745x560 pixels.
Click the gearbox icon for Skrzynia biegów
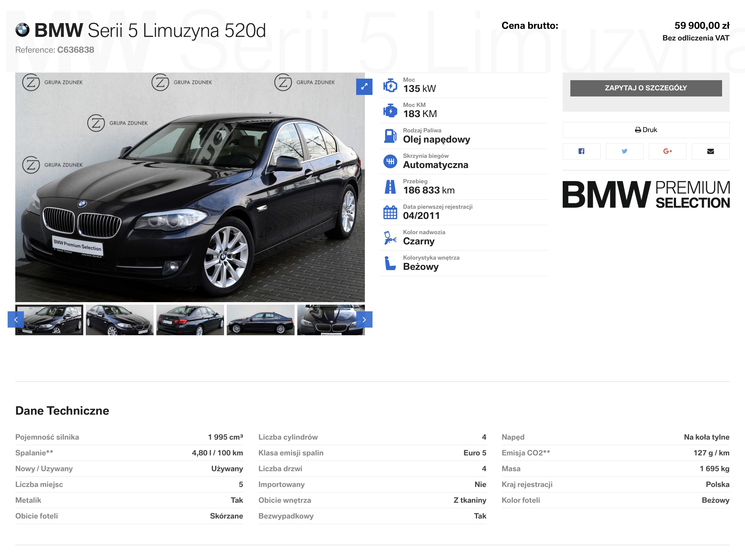pyautogui.click(x=390, y=161)
